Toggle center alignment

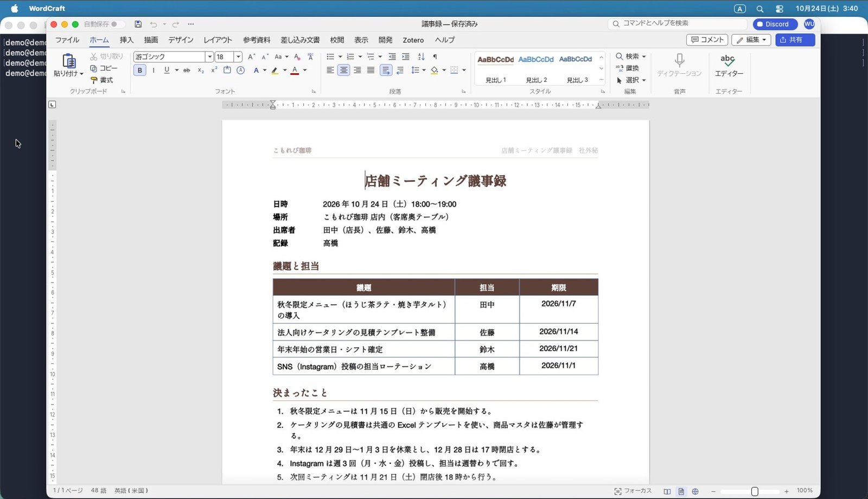[343, 70]
